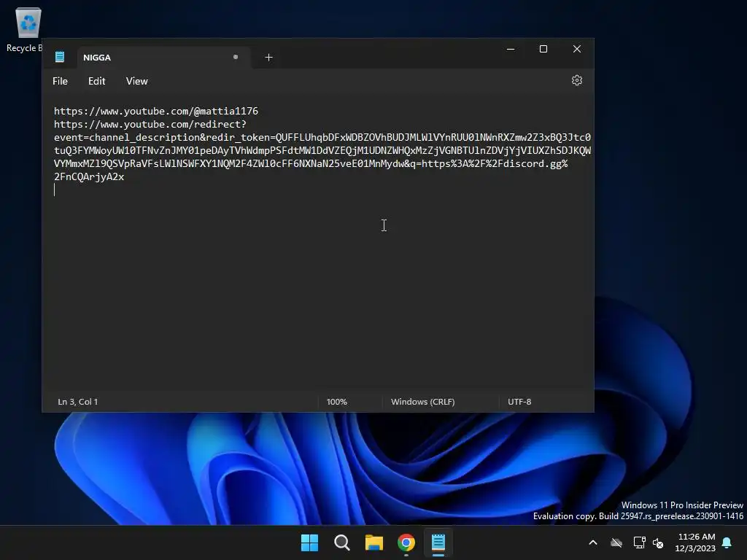Close the Notepad window

click(x=577, y=49)
